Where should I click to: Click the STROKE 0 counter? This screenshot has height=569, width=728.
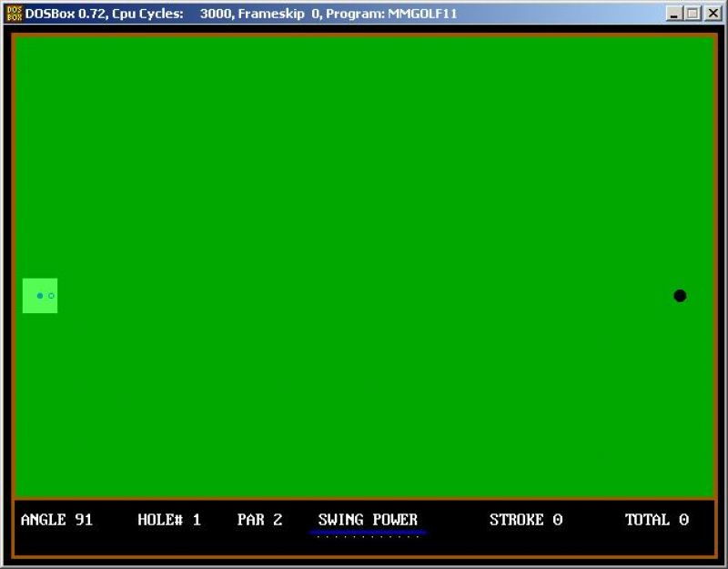526,519
